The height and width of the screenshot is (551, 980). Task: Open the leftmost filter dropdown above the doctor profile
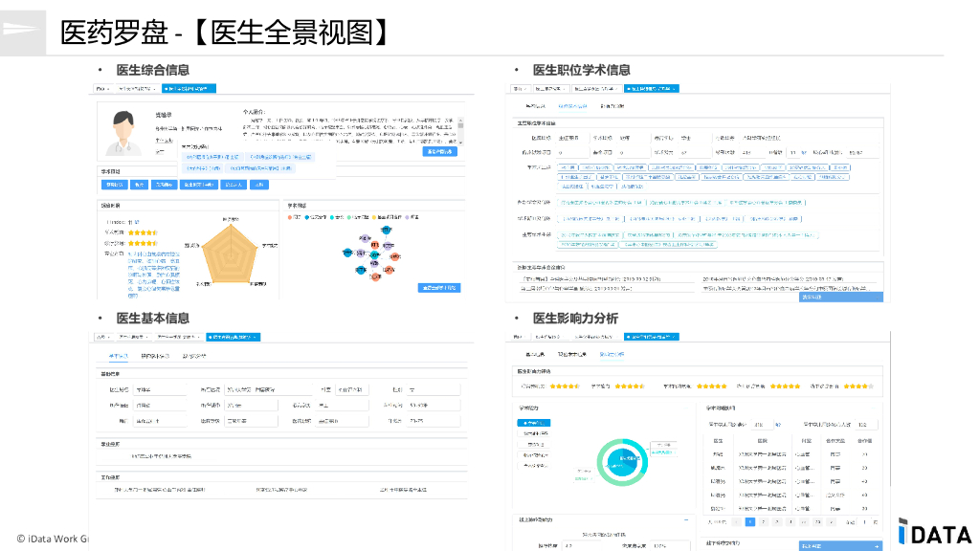click(x=103, y=88)
